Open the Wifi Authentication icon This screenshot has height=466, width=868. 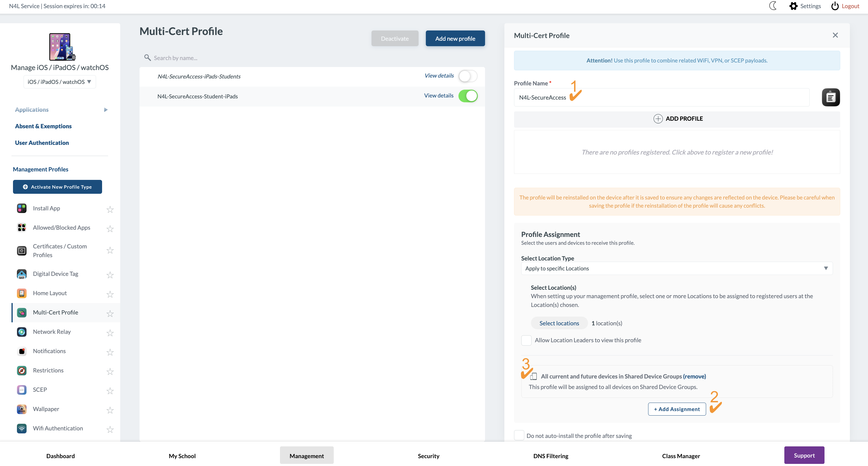(21, 428)
